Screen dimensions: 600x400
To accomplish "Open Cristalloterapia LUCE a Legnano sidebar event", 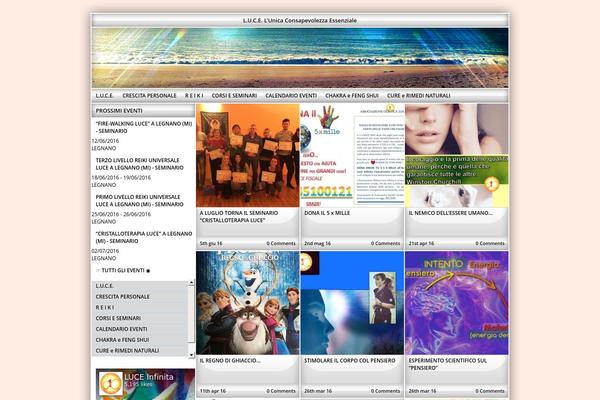I will tap(144, 237).
